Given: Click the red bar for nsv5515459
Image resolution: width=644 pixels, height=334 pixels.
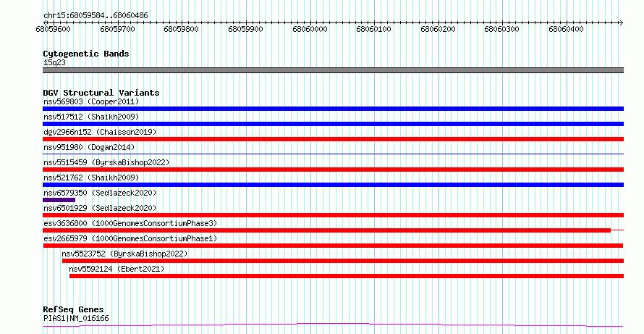Looking at the screenshot, I should pyautogui.click(x=333, y=170).
